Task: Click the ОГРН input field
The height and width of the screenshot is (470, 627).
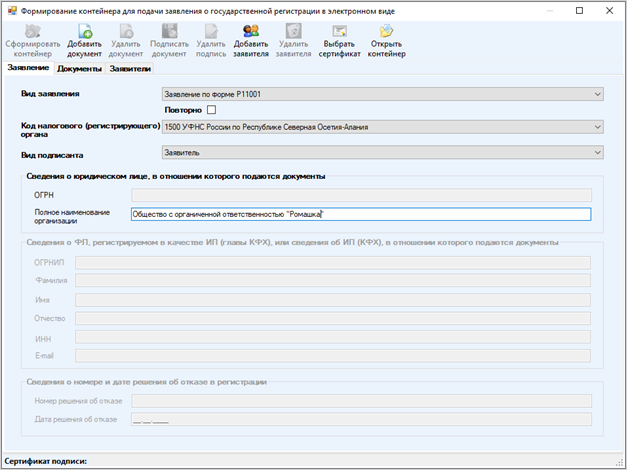Action: pyautogui.click(x=360, y=195)
